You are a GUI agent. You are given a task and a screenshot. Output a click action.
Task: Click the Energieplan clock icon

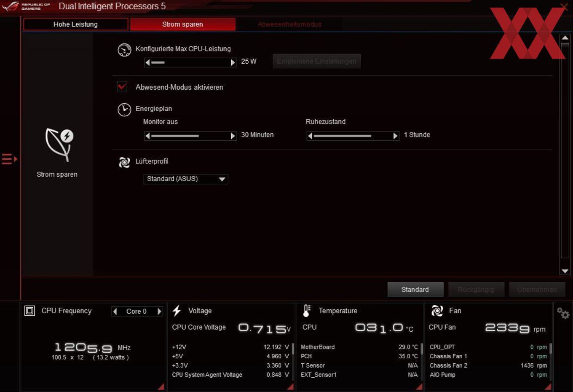[124, 110]
